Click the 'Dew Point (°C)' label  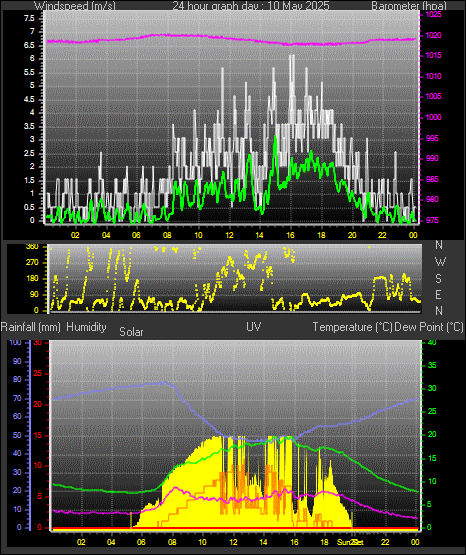429,327
